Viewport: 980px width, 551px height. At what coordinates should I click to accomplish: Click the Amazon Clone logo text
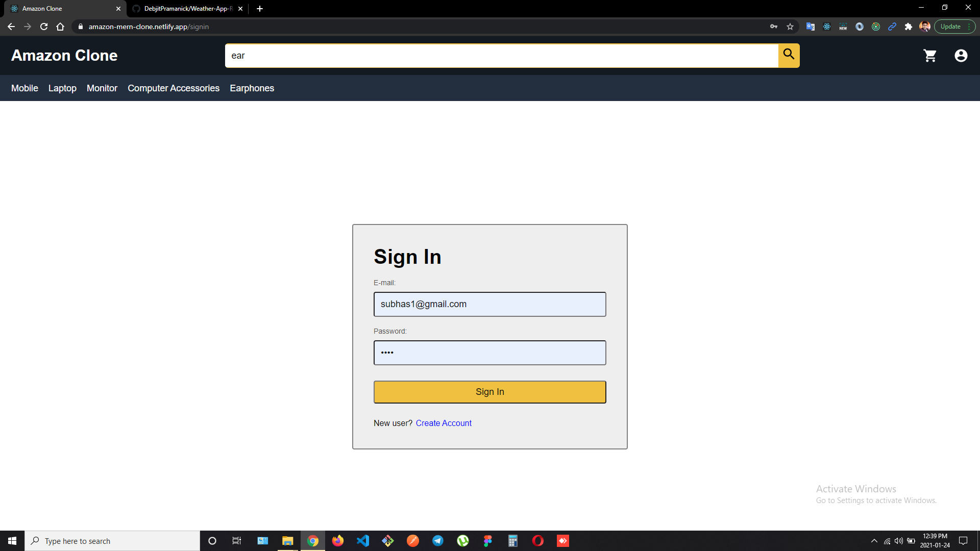(x=64, y=55)
